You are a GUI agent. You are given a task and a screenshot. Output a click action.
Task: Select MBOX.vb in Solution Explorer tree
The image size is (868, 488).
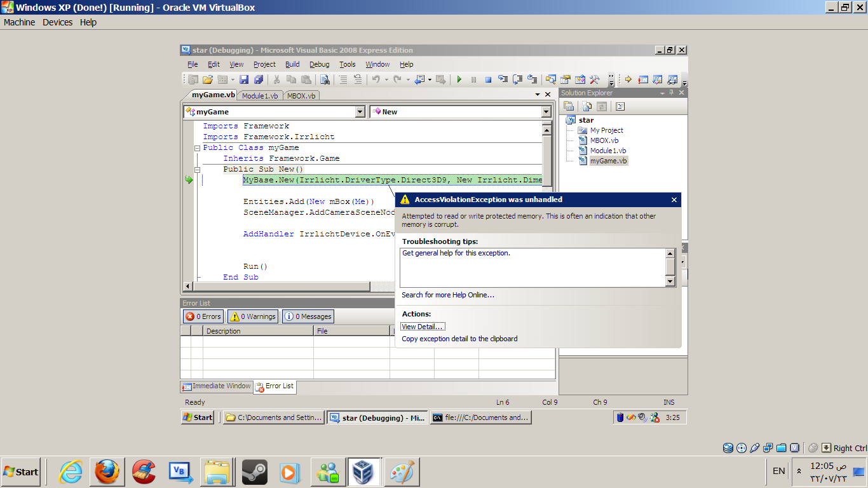[604, 140]
